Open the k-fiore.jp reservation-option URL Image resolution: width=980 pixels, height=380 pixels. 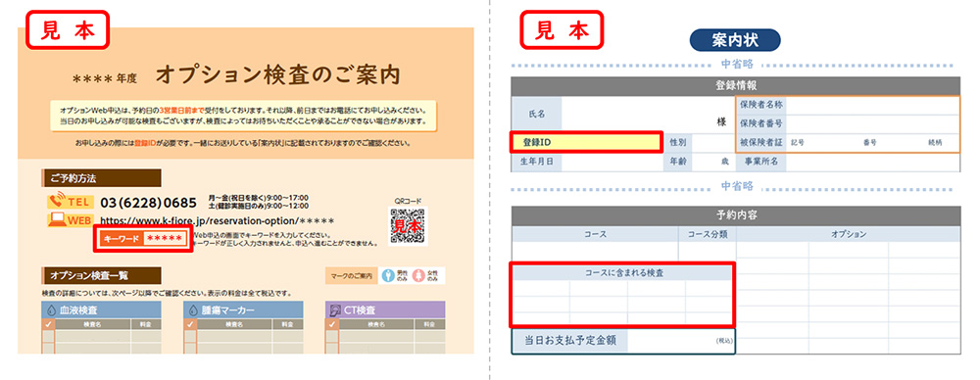point(217,220)
